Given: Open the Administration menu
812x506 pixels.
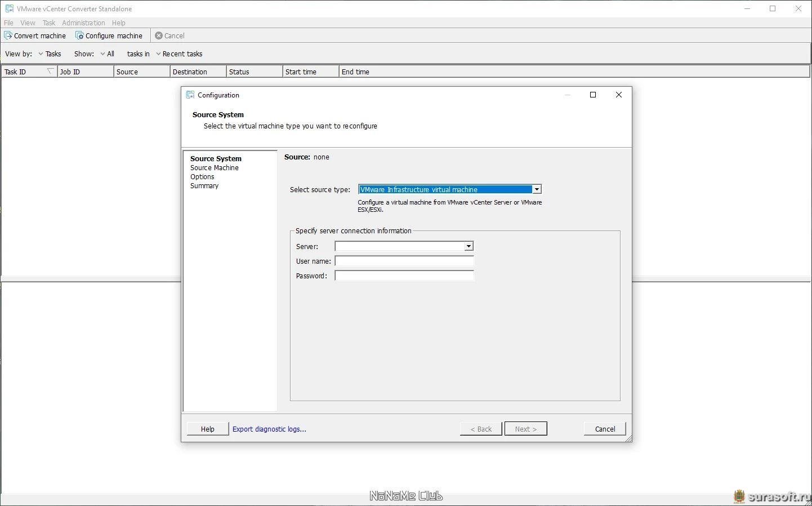Looking at the screenshot, I should (83, 23).
